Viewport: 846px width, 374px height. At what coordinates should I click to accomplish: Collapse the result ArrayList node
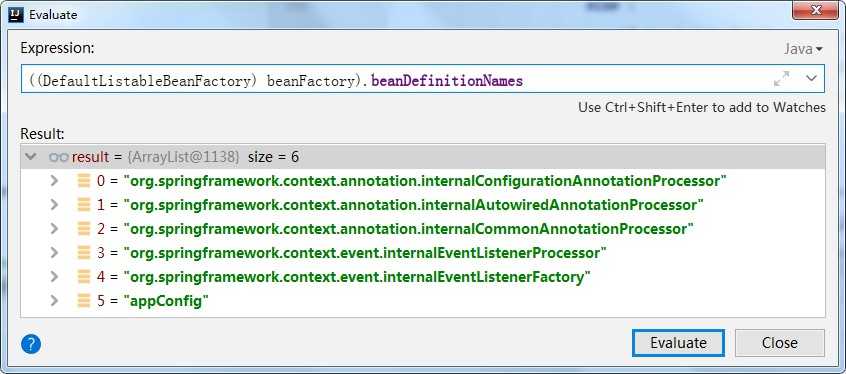31,157
